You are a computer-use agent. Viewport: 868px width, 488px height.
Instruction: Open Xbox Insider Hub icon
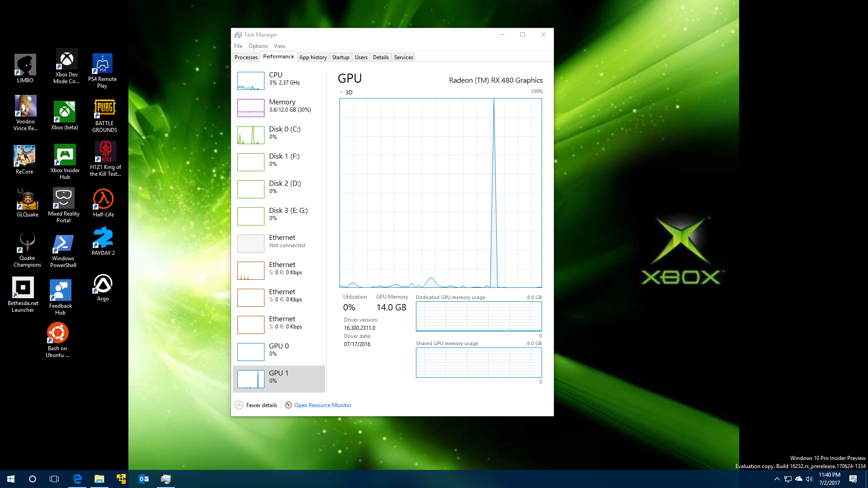pyautogui.click(x=65, y=161)
